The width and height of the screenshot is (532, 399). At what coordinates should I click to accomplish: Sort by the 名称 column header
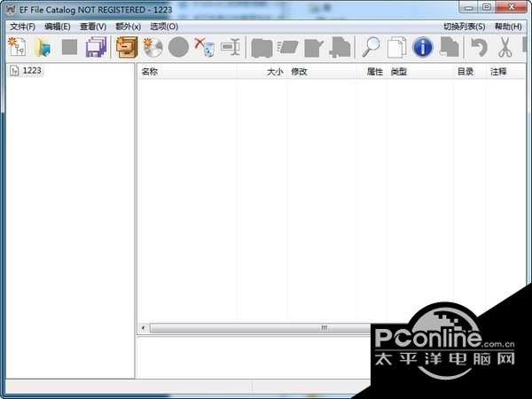(187, 72)
